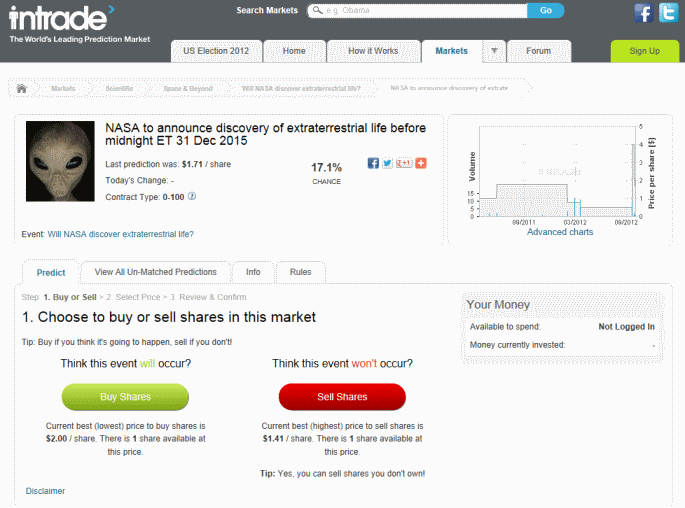This screenshot has height=508, width=685.
Task: Click the "Today's Change" label
Action: (137, 180)
